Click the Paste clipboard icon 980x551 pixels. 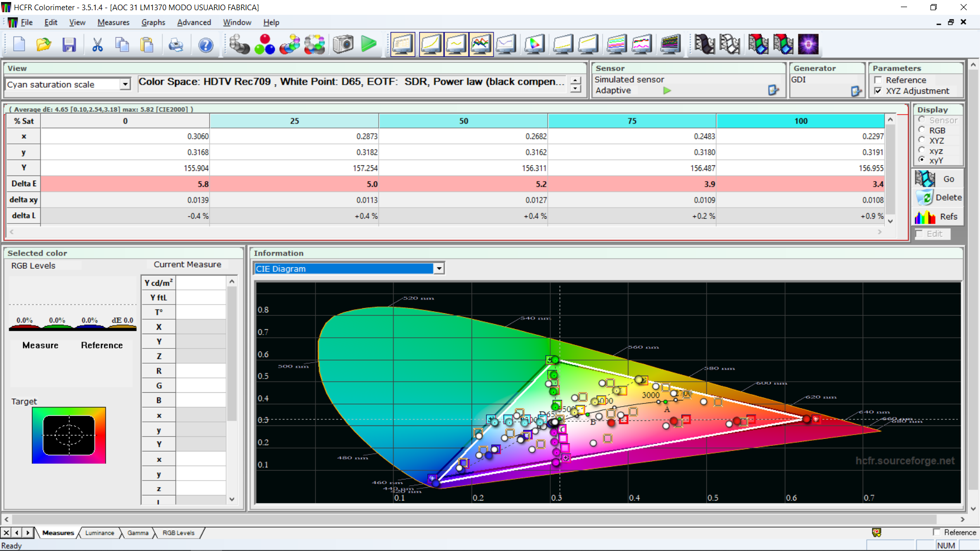click(147, 45)
